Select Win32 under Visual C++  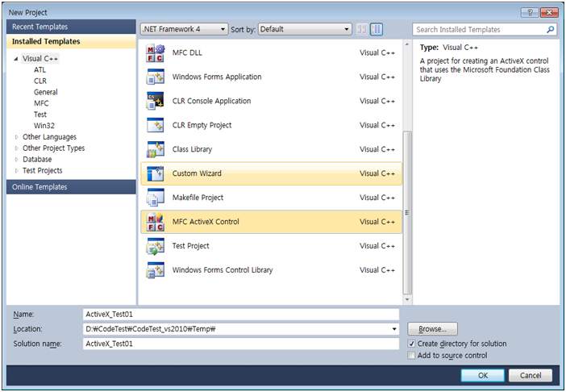pyautogui.click(x=44, y=126)
